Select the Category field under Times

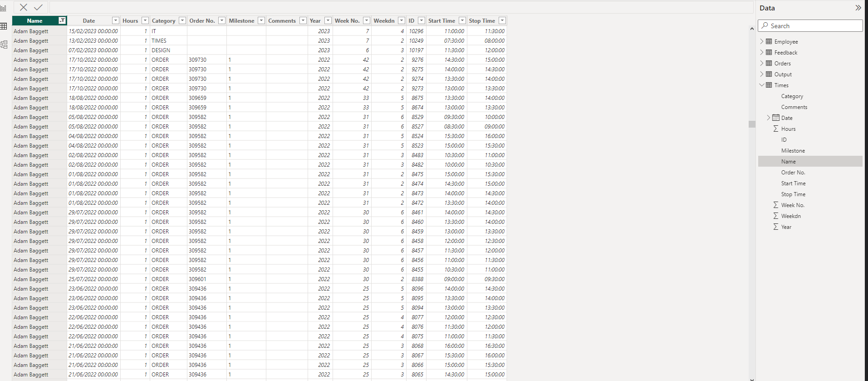[792, 96]
